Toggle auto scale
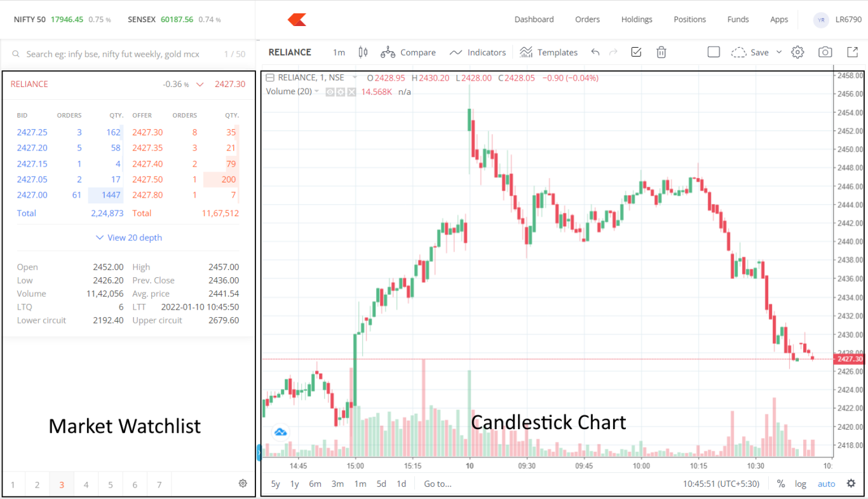The width and height of the screenshot is (868, 499). tap(826, 484)
